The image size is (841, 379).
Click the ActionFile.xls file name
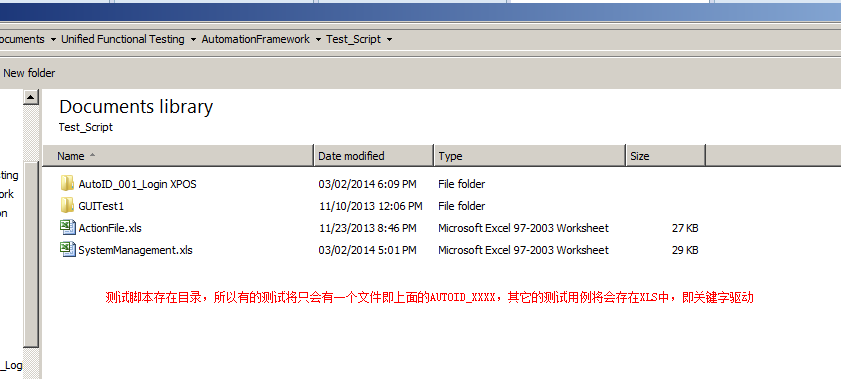[x=110, y=228]
